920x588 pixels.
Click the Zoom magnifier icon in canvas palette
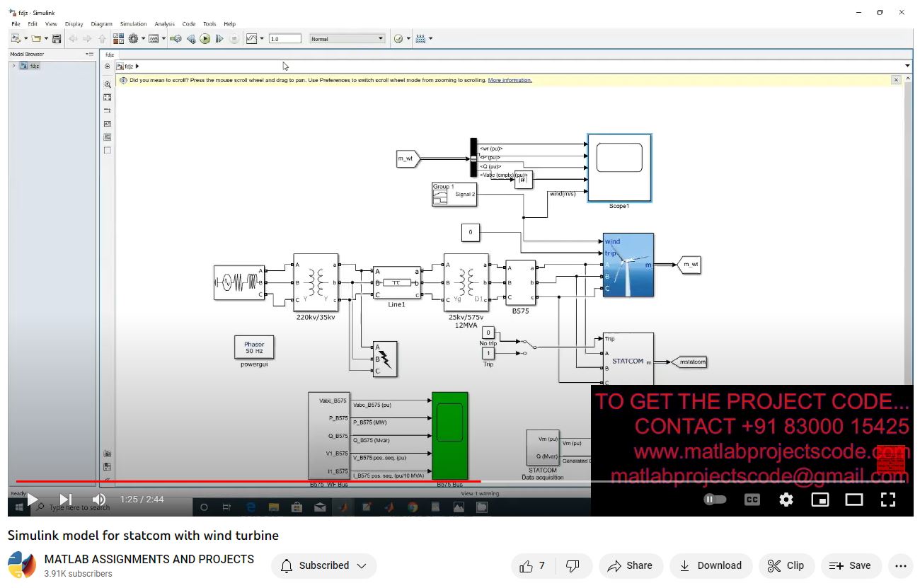pyautogui.click(x=108, y=84)
